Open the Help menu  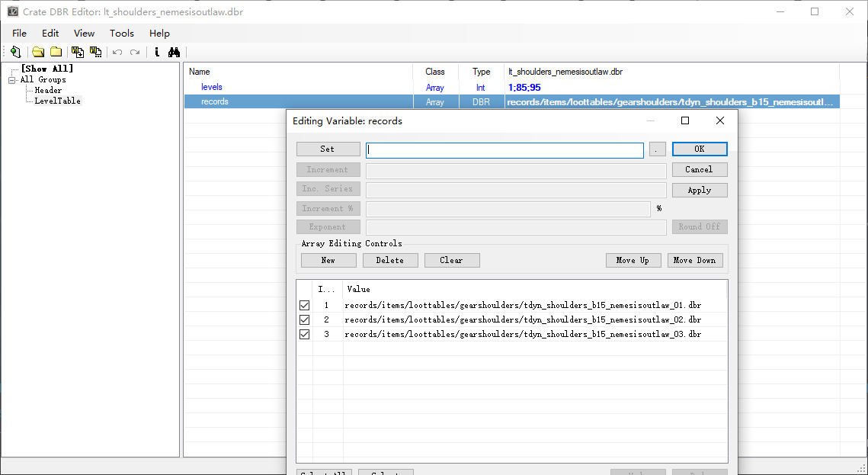pos(159,34)
